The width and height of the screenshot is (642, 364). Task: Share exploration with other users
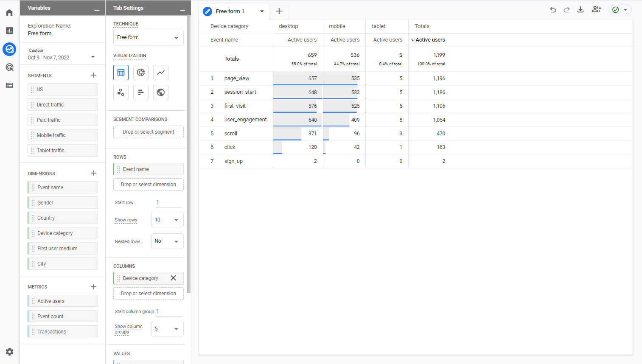coord(597,10)
